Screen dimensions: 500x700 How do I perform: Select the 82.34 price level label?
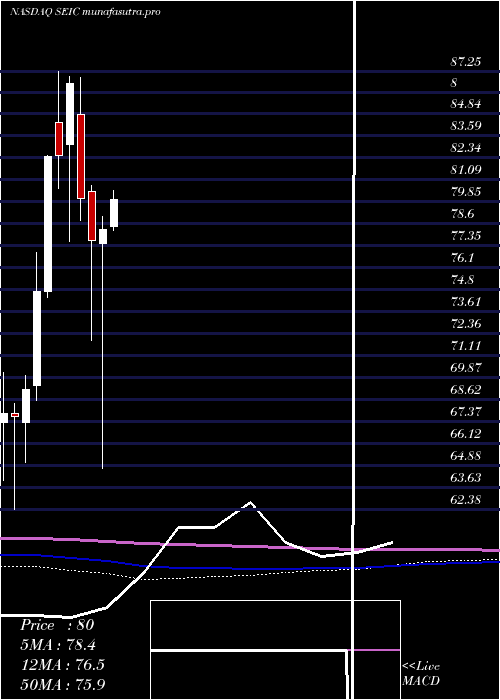[466, 148]
